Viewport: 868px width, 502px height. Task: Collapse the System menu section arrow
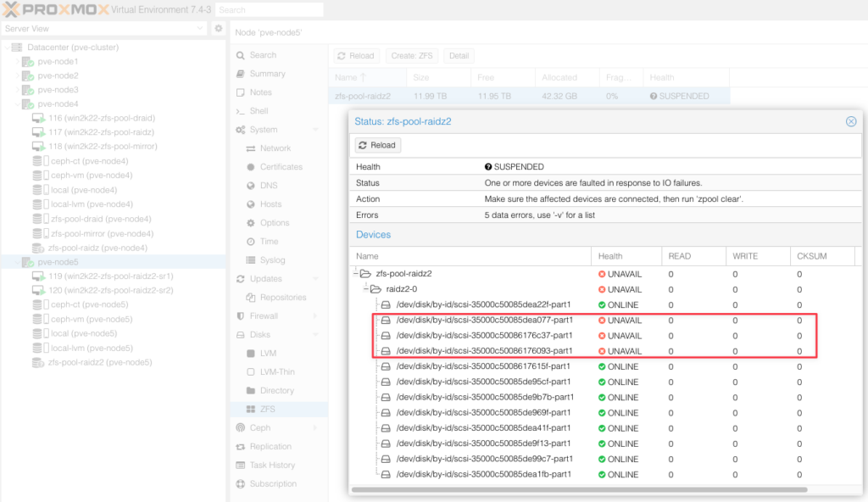pos(315,130)
